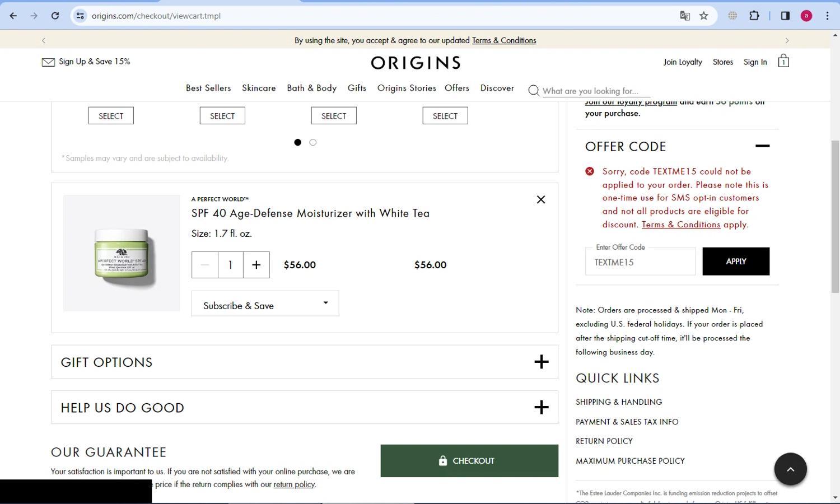
Task: Toggle the browser side panel icon
Action: click(785, 16)
